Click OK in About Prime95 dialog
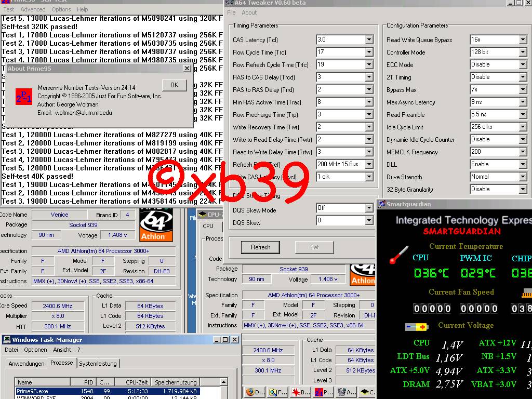Image resolution: width=532 pixels, height=399 pixels. point(175,85)
